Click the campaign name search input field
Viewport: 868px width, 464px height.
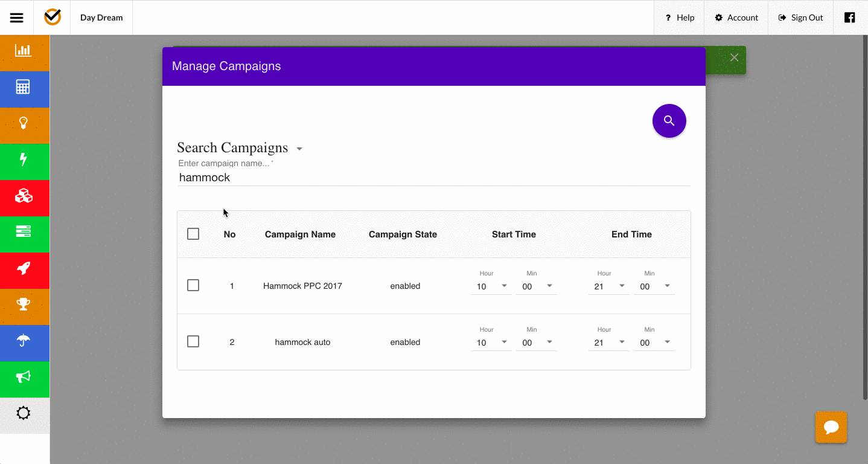pos(433,178)
